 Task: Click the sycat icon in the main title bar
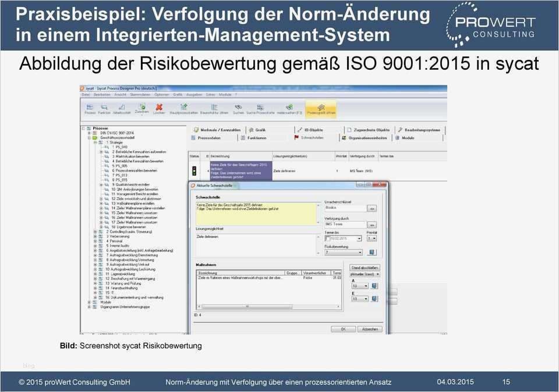point(82,88)
